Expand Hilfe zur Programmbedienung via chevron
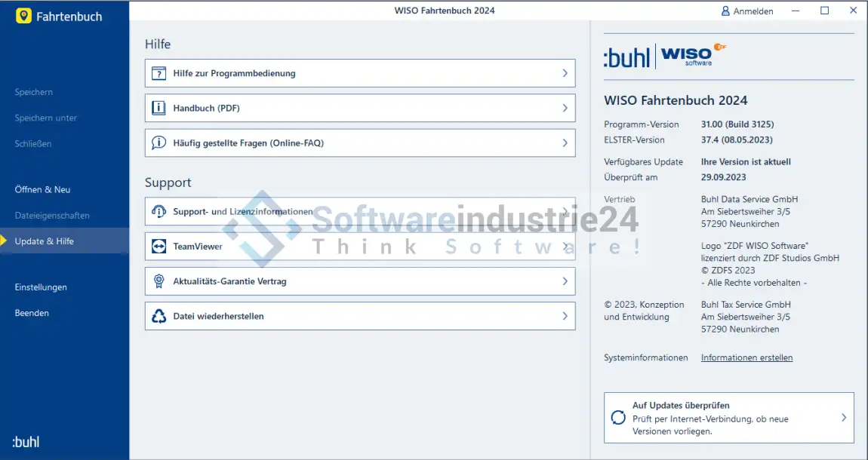868x460 pixels. 565,74
